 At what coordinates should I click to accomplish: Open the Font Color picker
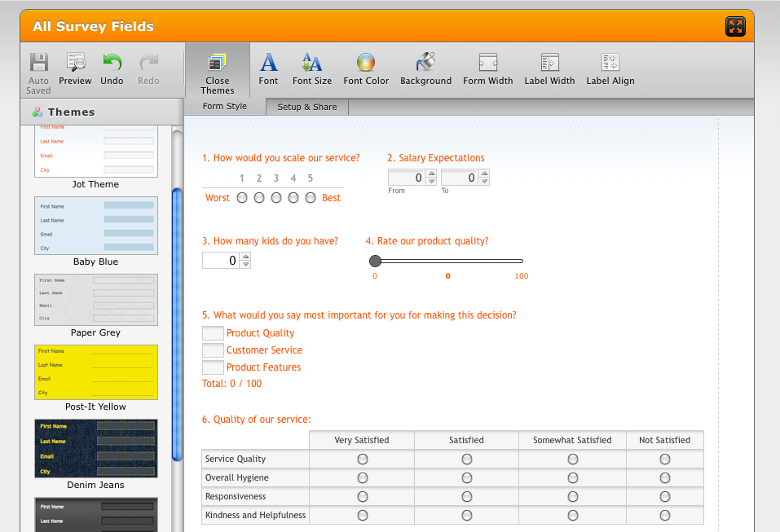[x=366, y=68]
